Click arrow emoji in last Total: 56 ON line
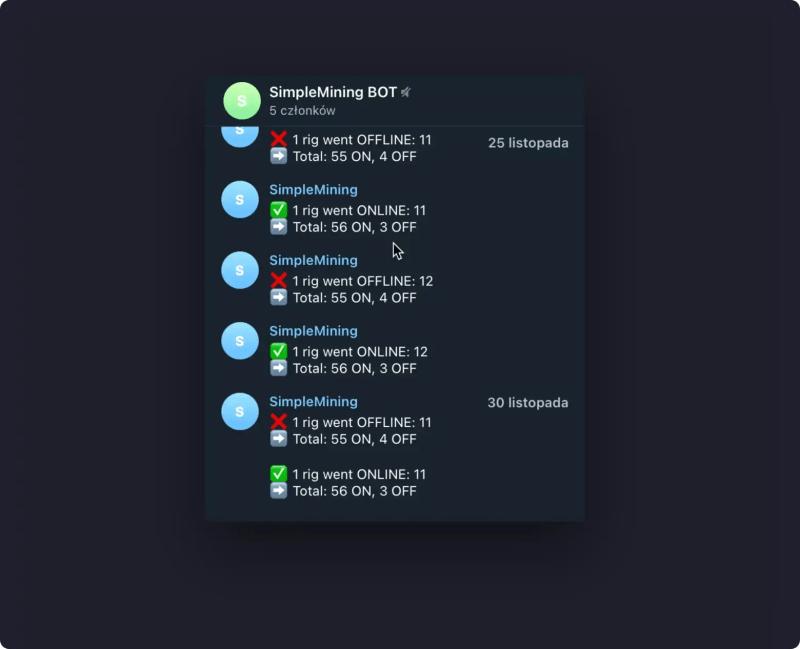Screen dimensions: 800x649 point(279,491)
